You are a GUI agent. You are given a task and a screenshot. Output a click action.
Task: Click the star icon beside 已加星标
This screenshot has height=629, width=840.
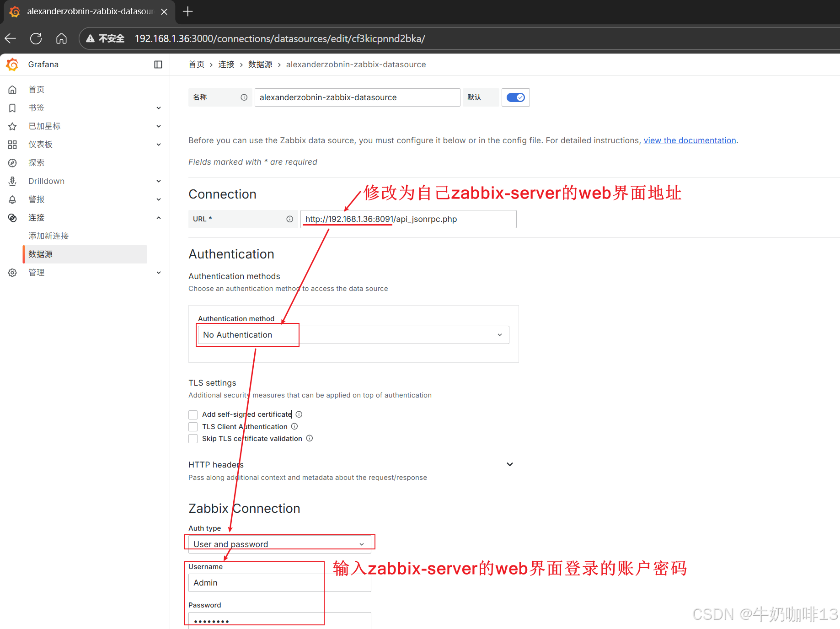[x=13, y=126]
